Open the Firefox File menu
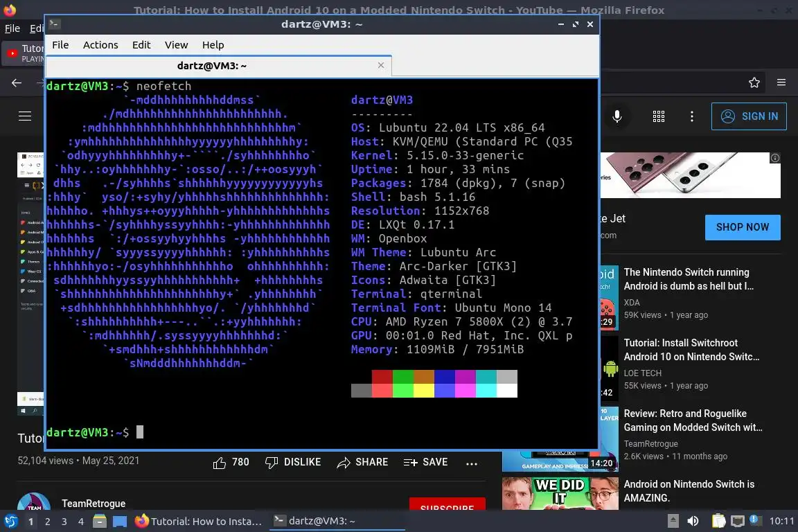 click(x=12, y=28)
